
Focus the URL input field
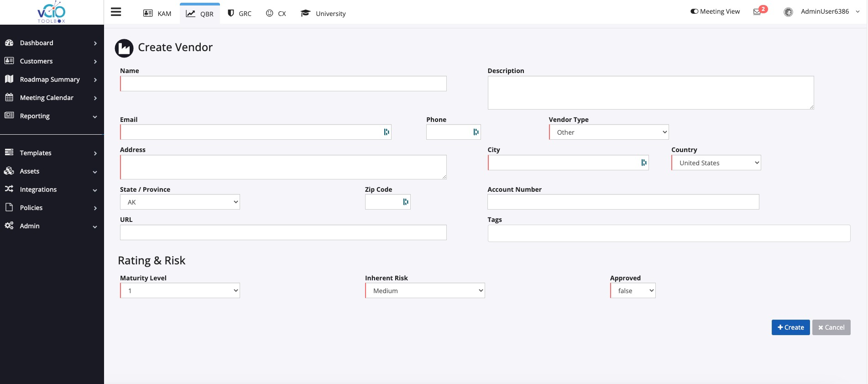[x=283, y=232]
